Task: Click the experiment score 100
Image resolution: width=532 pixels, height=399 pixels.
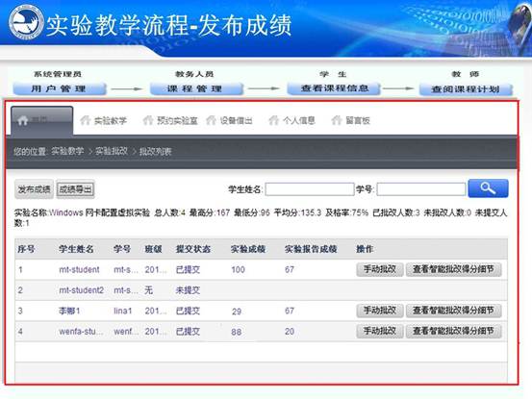Action: (238, 270)
